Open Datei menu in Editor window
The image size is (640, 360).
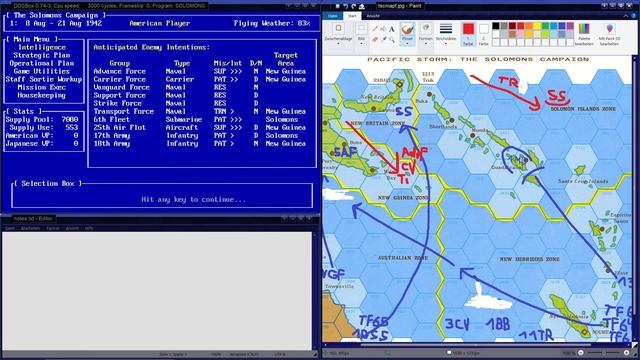point(10,228)
